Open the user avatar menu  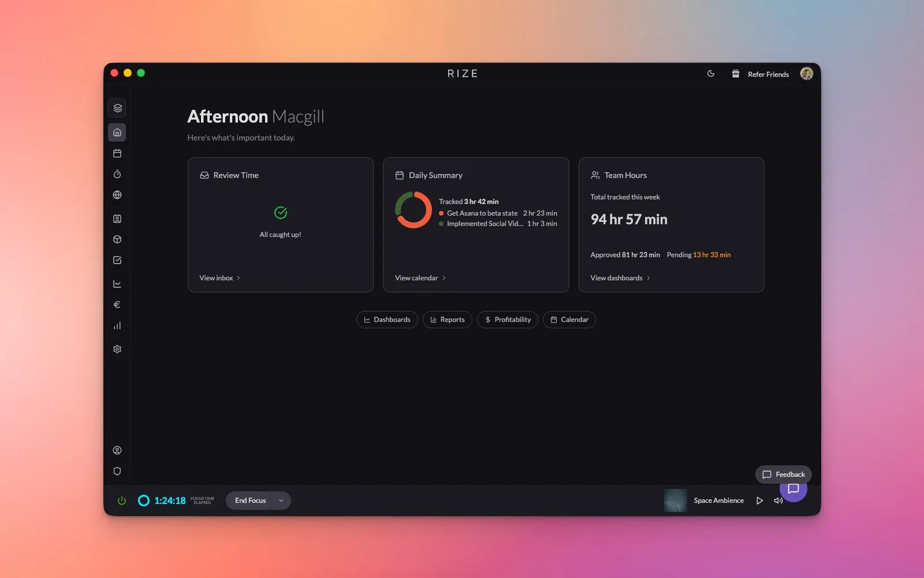(x=807, y=73)
